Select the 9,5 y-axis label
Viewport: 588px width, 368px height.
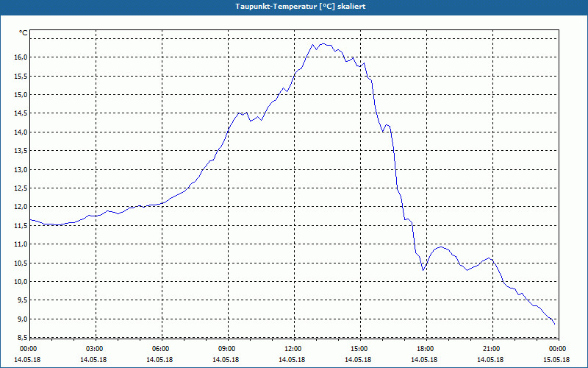pyautogui.click(x=23, y=300)
